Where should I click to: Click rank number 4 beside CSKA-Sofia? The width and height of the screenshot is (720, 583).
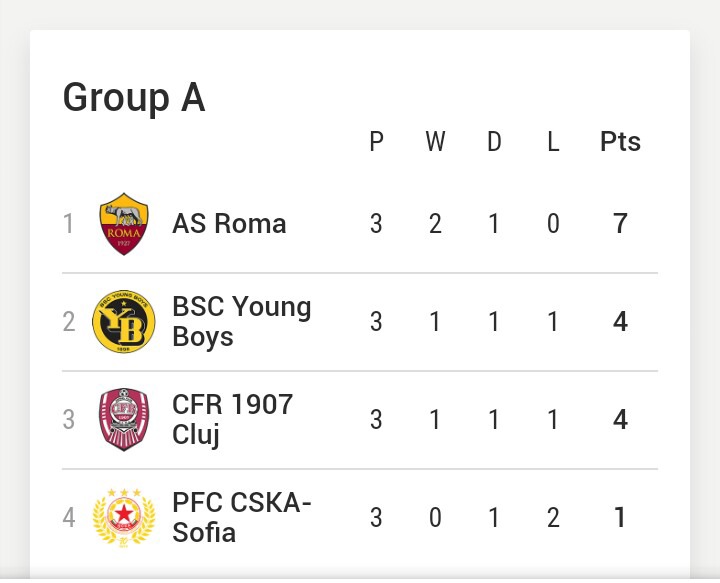68,518
